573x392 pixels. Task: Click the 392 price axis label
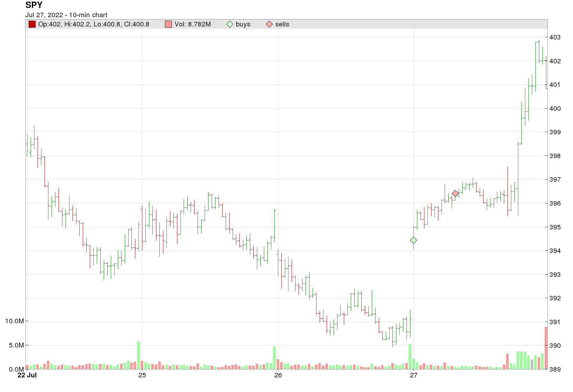point(555,298)
